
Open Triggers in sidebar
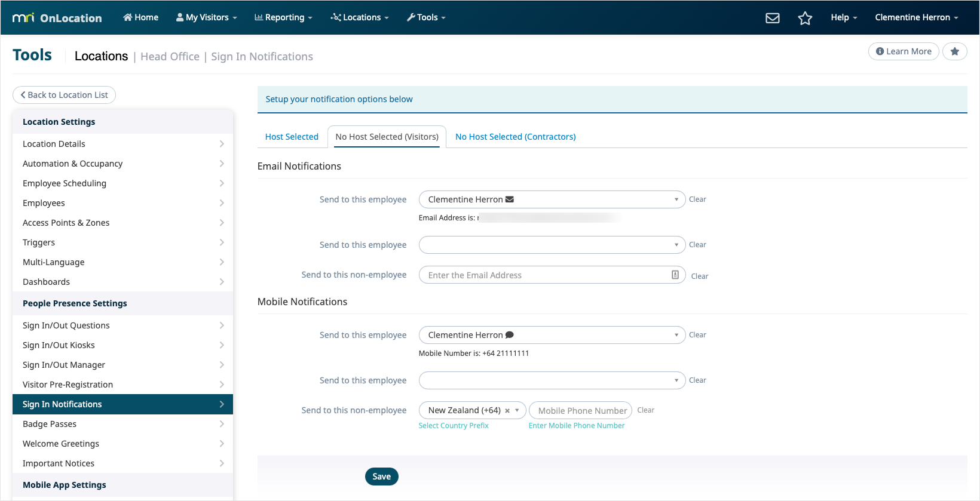pyautogui.click(x=122, y=242)
